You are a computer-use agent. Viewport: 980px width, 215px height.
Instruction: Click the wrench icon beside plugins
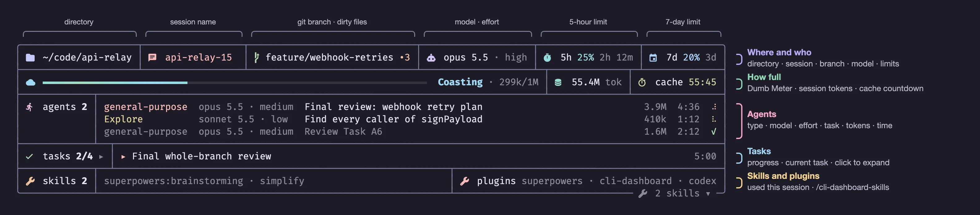point(464,181)
